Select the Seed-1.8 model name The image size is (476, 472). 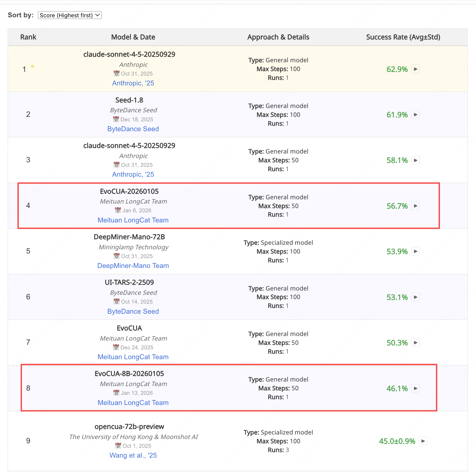129,100
